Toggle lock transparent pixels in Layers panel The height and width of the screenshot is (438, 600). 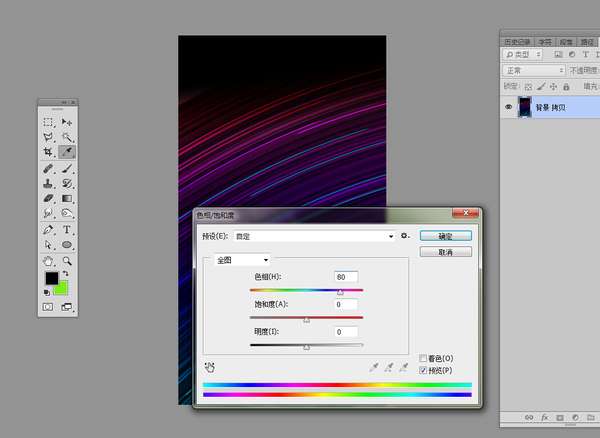[x=528, y=87]
